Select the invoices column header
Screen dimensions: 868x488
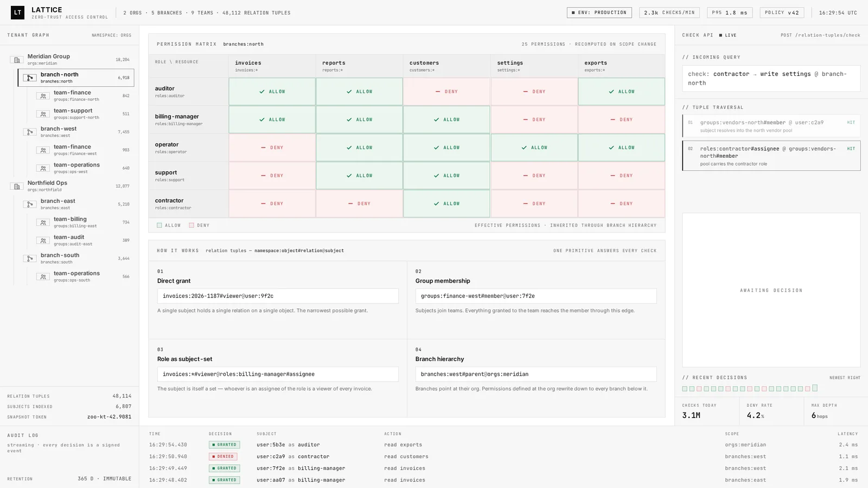click(272, 66)
